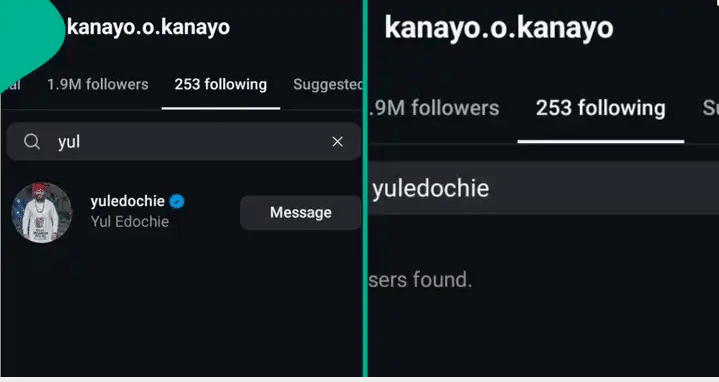Open yuledochie's profile picture
The image size is (719, 382).
coord(42,212)
